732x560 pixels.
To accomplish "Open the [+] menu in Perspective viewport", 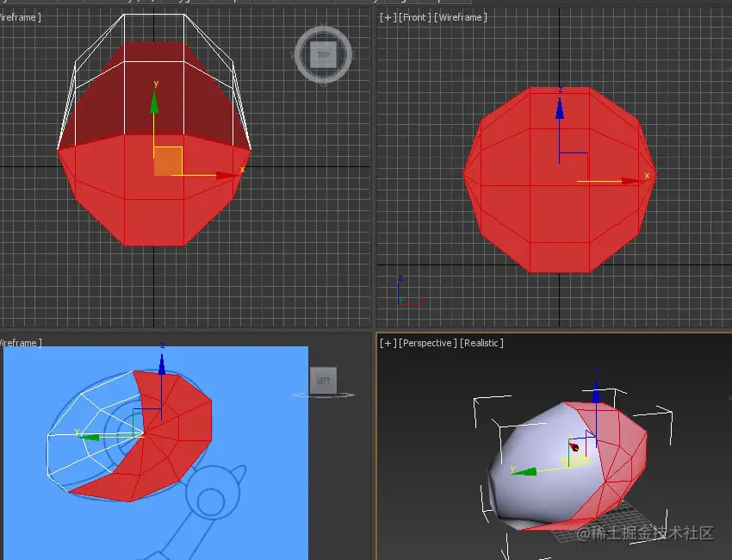I will click(x=388, y=343).
